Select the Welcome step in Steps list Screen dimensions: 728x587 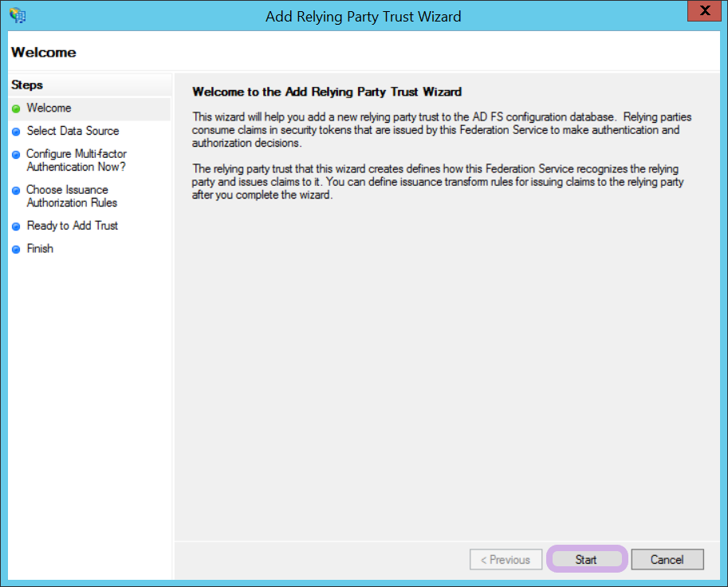[49, 108]
